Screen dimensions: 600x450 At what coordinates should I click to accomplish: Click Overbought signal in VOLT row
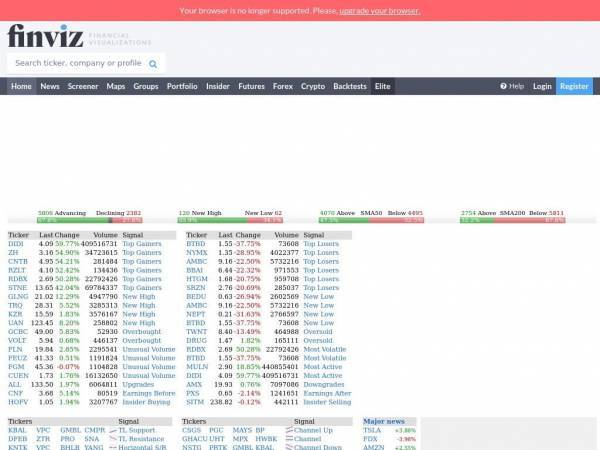tap(142, 341)
